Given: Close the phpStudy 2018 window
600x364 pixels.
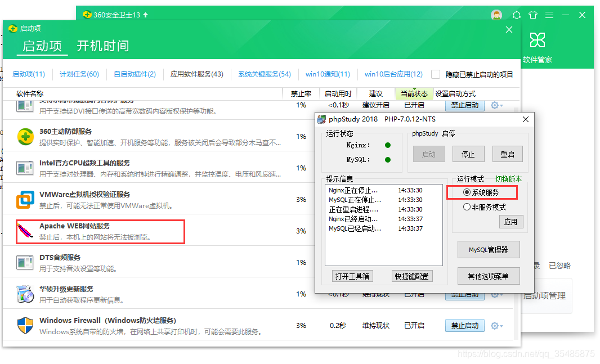Looking at the screenshot, I should [526, 119].
